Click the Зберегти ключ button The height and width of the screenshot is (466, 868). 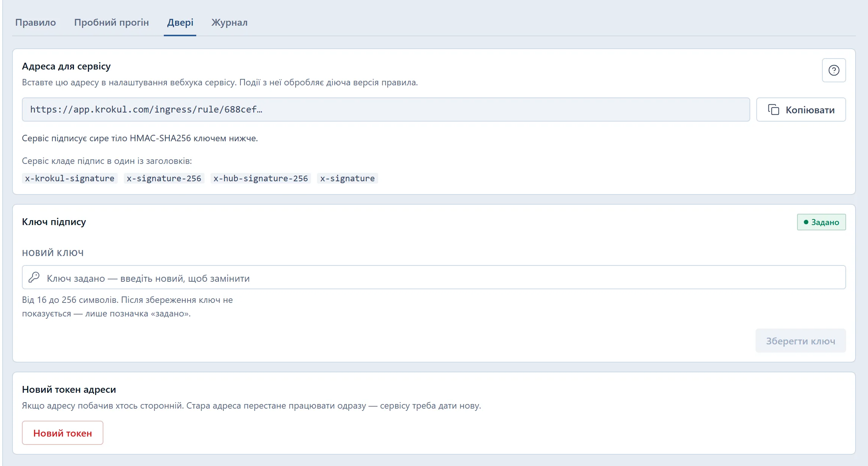coord(800,341)
